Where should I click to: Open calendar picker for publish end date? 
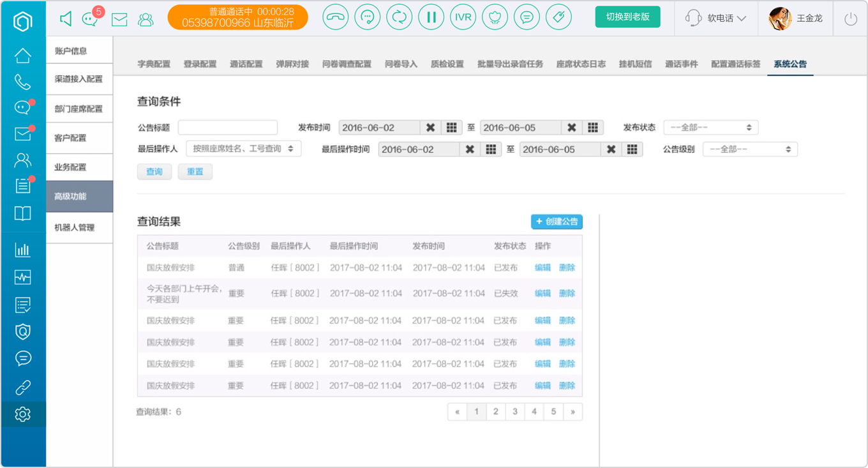593,128
